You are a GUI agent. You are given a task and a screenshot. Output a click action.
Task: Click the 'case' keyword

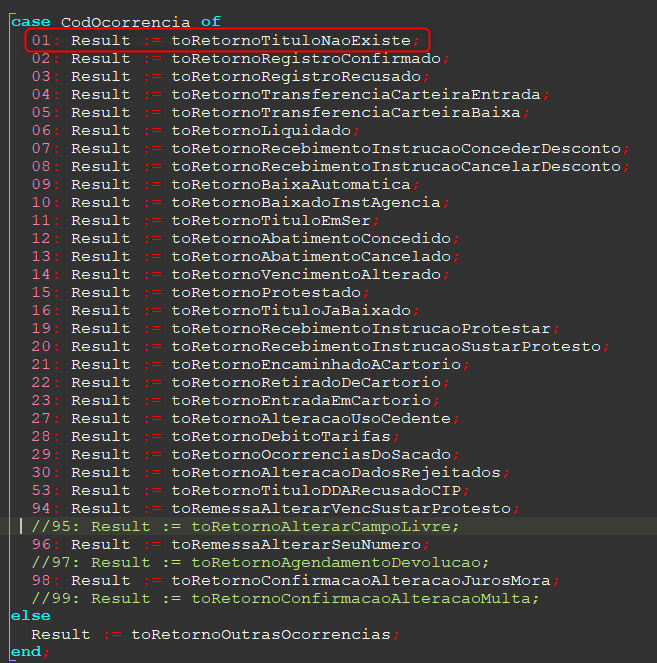(x=30, y=22)
